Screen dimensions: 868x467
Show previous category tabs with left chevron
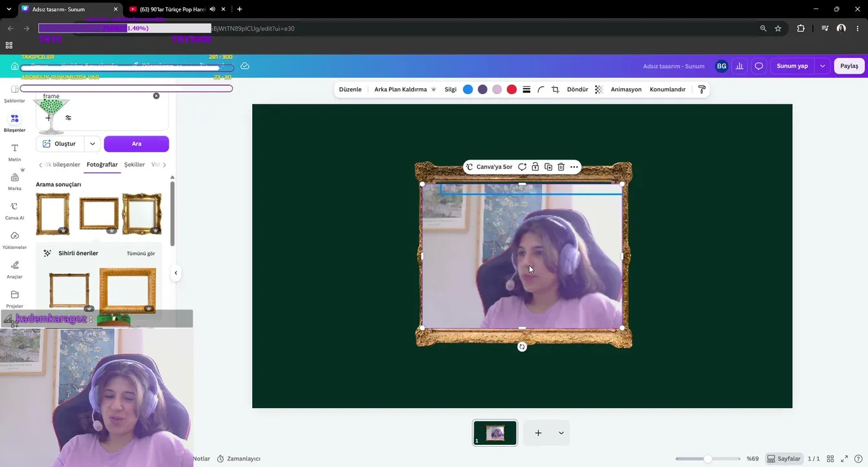[x=40, y=165]
